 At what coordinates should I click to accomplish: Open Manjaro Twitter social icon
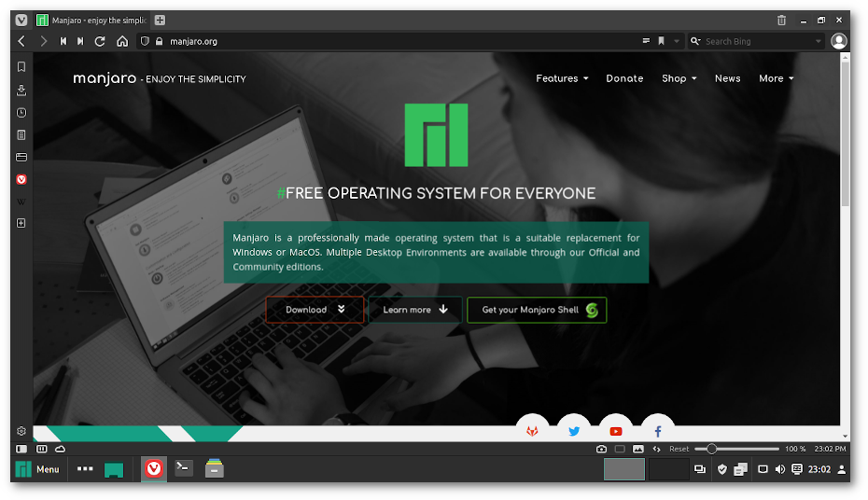(574, 431)
